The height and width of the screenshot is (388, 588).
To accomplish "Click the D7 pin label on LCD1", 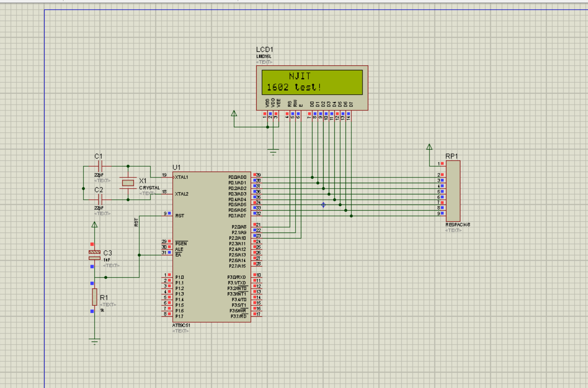I will click(351, 104).
